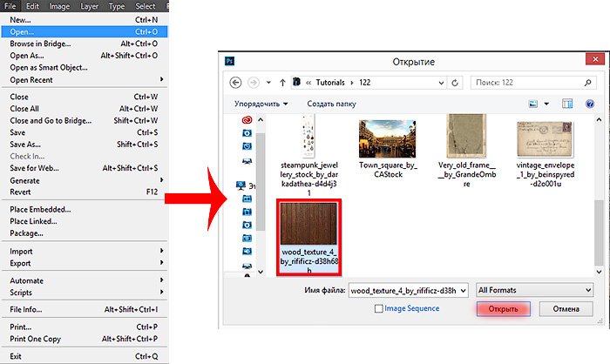
Task: Select the This PC sidebar icon
Action: (241, 185)
